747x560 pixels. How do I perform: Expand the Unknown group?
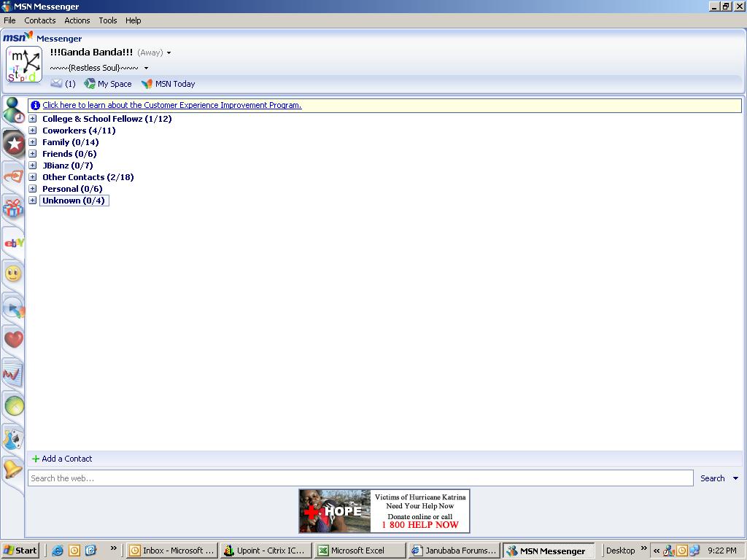pos(32,201)
